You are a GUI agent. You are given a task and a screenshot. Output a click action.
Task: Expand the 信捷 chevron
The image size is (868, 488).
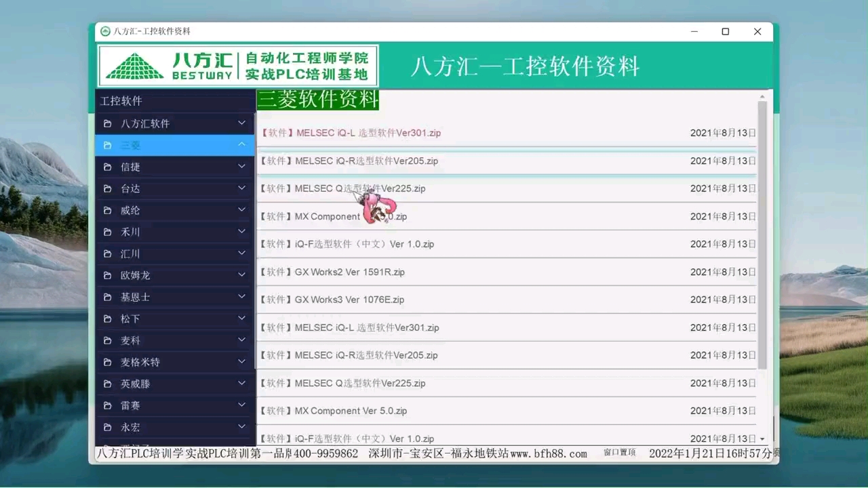(x=241, y=166)
